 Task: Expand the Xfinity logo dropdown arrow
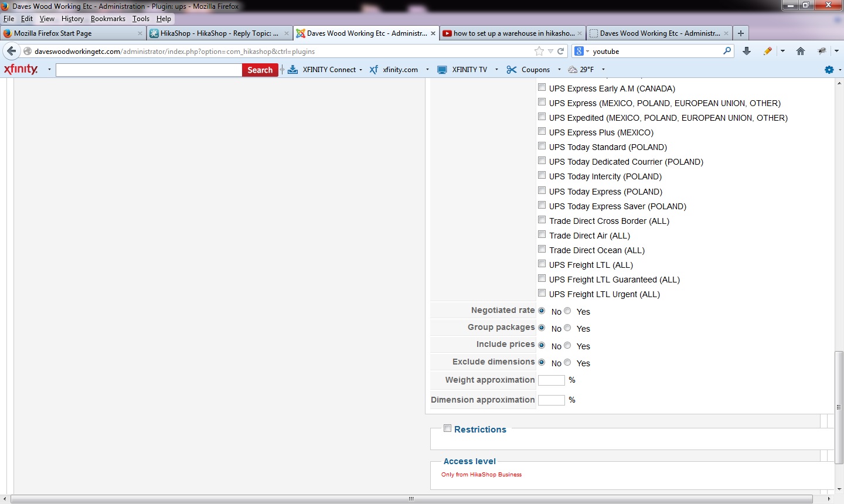point(49,69)
